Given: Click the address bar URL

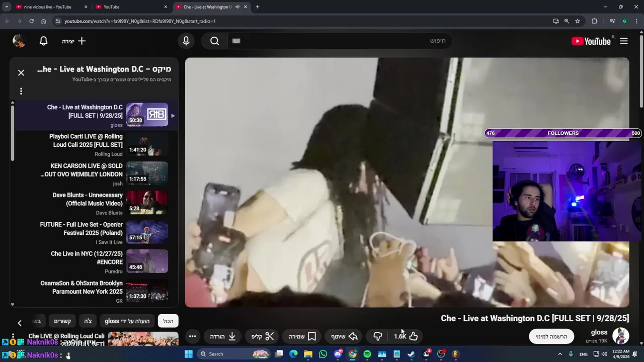Looking at the screenshot, I should pos(140,21).
